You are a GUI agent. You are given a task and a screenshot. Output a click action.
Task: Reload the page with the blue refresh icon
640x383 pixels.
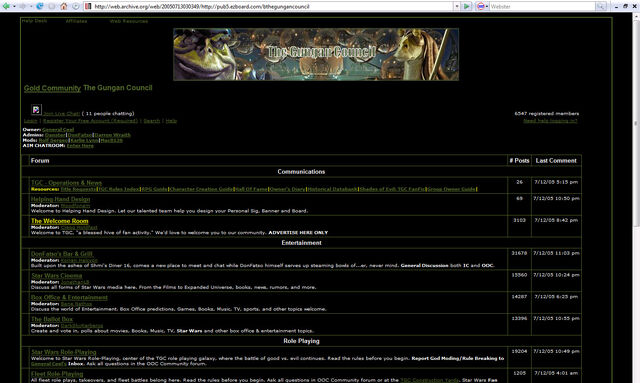[40, 6]
